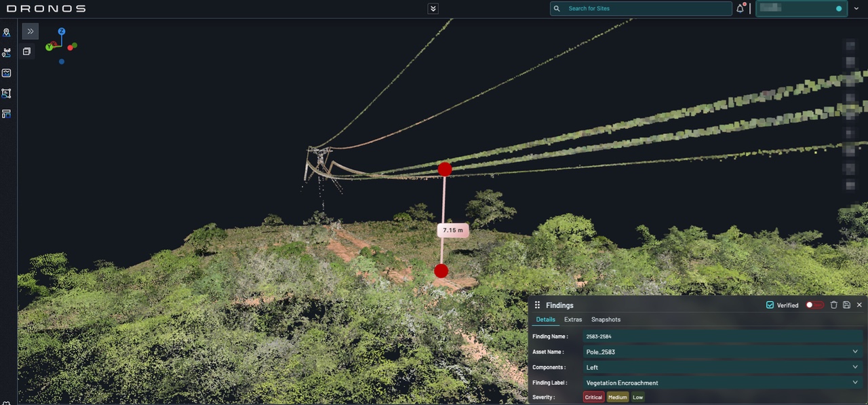Expand the left panel with double-chevron button

point(31,31)
